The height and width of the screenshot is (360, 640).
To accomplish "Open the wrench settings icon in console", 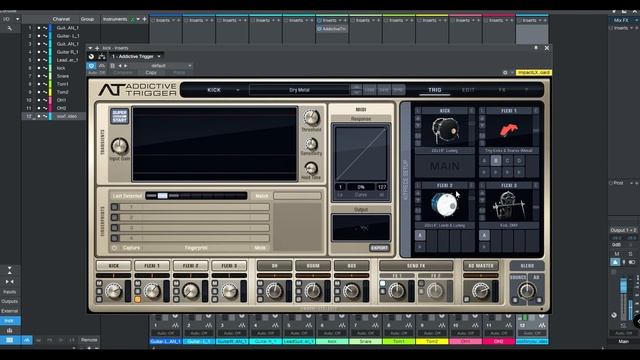I will pos(10,28).
